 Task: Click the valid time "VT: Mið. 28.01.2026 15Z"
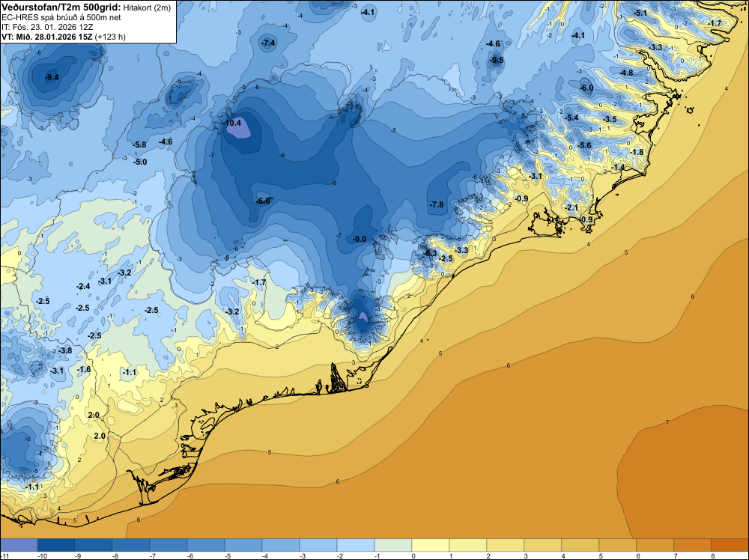click(47, 37)
